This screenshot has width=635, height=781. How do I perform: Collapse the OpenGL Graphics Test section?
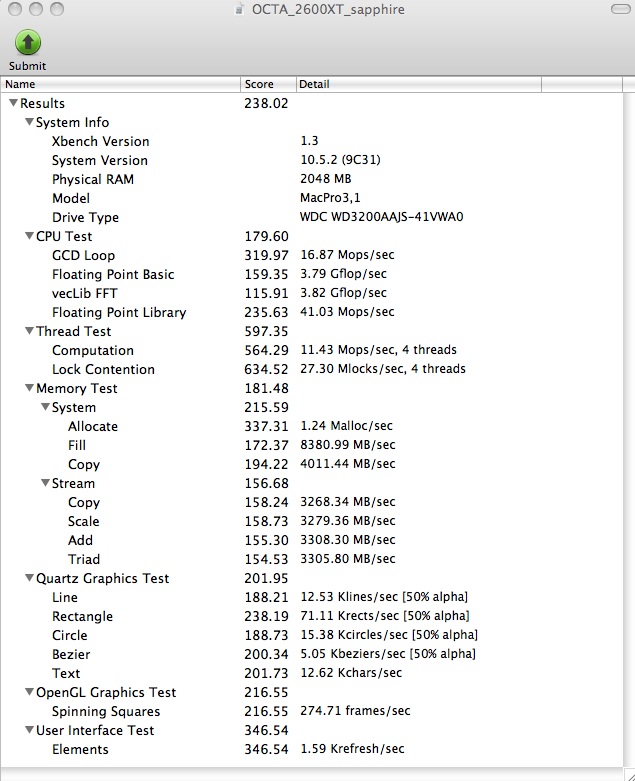tap(29, 691)
